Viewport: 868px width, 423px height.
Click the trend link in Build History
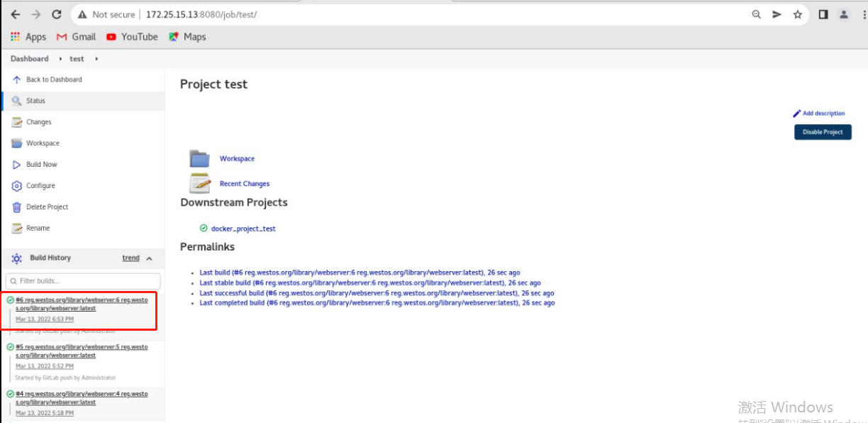(131, 258)
